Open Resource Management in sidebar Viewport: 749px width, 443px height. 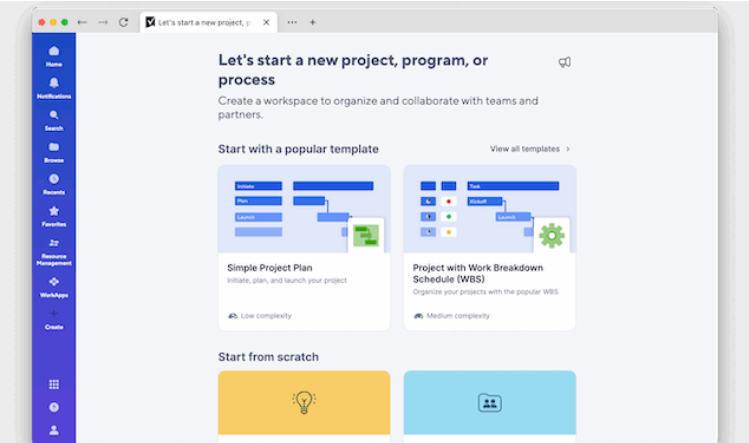tap(54, 246)
